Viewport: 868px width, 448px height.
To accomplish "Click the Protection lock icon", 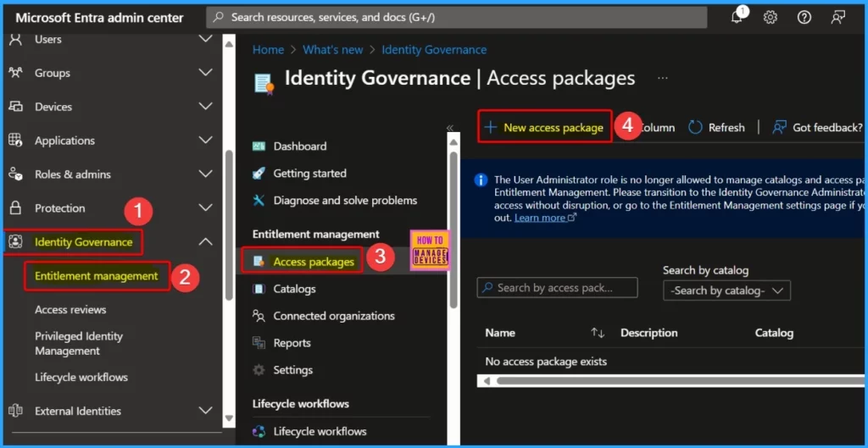I will click(15, 208).
